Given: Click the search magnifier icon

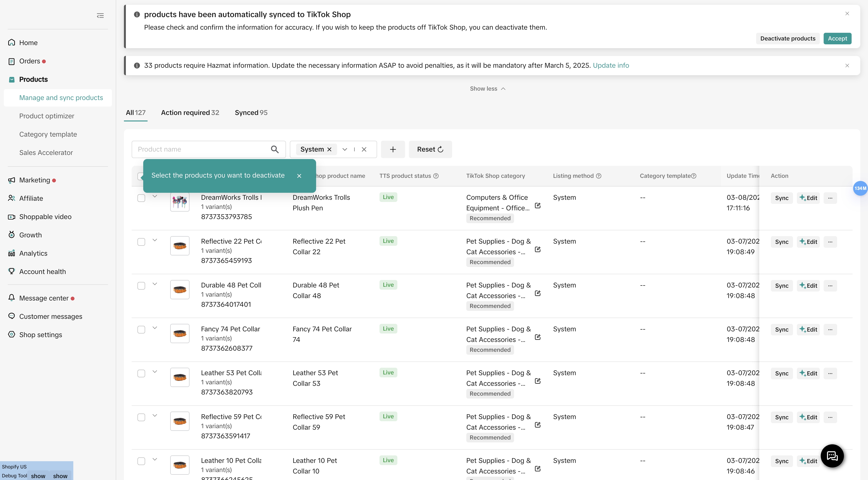Looking at the screenshot, I should click(x=275, y=149).
